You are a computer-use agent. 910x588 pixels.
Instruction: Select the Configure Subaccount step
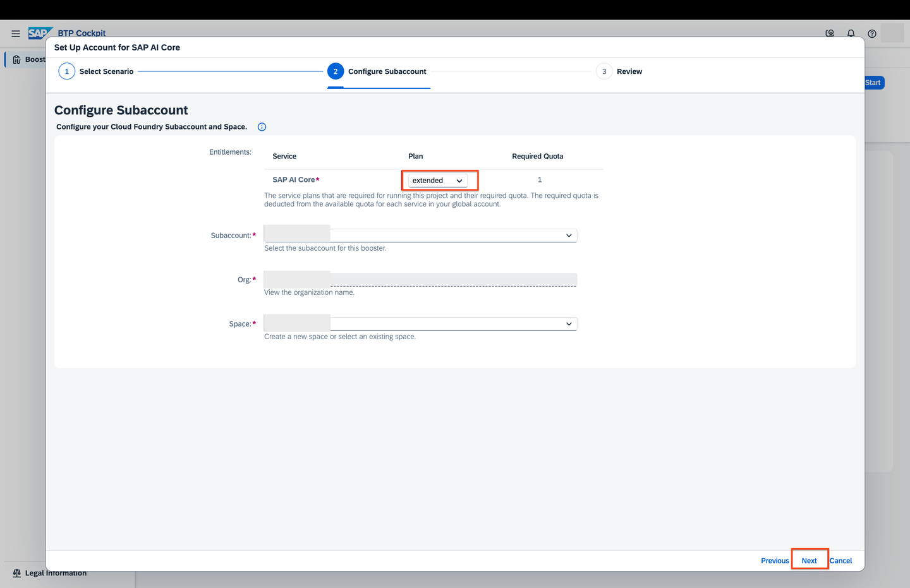(377, 71)
